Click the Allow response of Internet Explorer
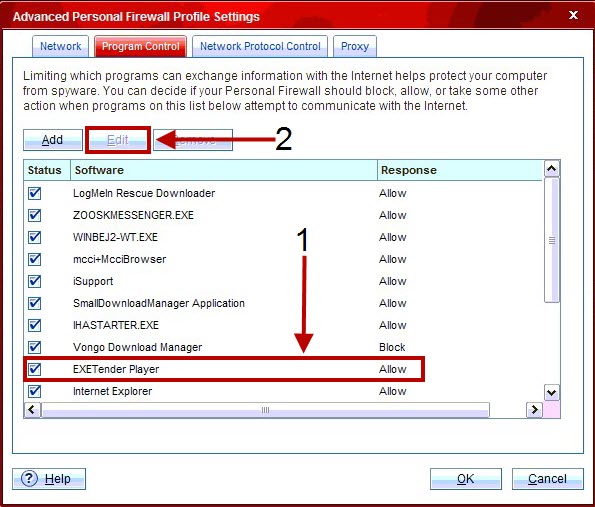This screenshot has height=507, width=595. click(392, 391)
